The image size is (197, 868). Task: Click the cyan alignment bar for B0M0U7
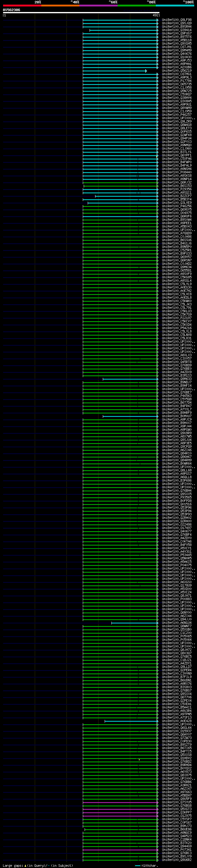pyautogui.click(x=130, y=417)
